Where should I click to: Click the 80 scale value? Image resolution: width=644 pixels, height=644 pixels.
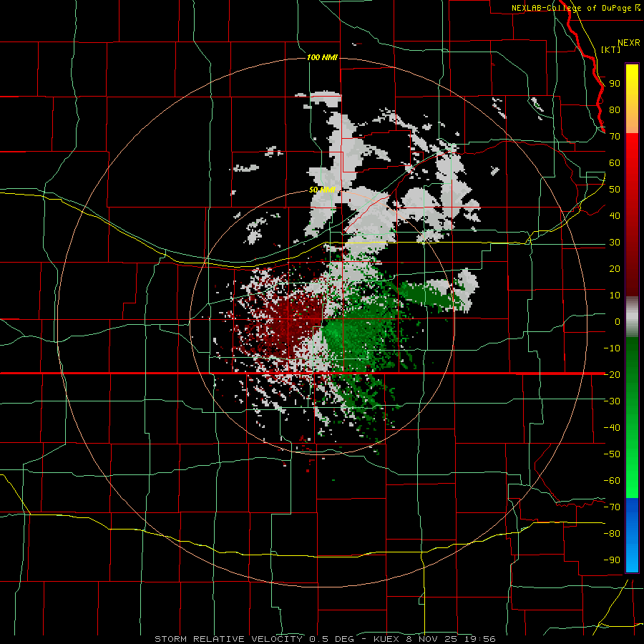(615, 110)
